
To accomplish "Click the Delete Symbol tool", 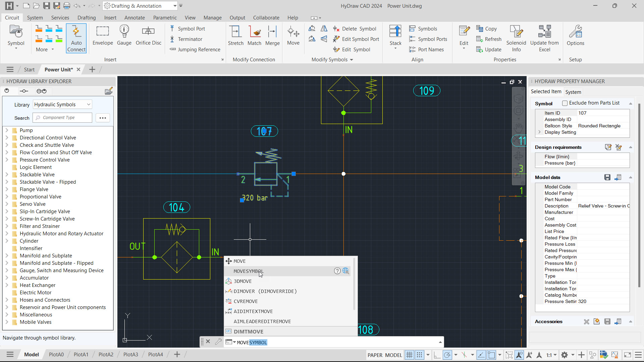I will click(x=355, y=29).
